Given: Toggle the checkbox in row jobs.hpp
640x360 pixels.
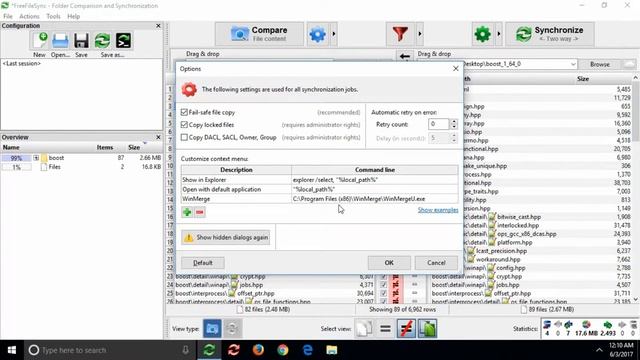Looking at the screenshot, I should [383, 285].
